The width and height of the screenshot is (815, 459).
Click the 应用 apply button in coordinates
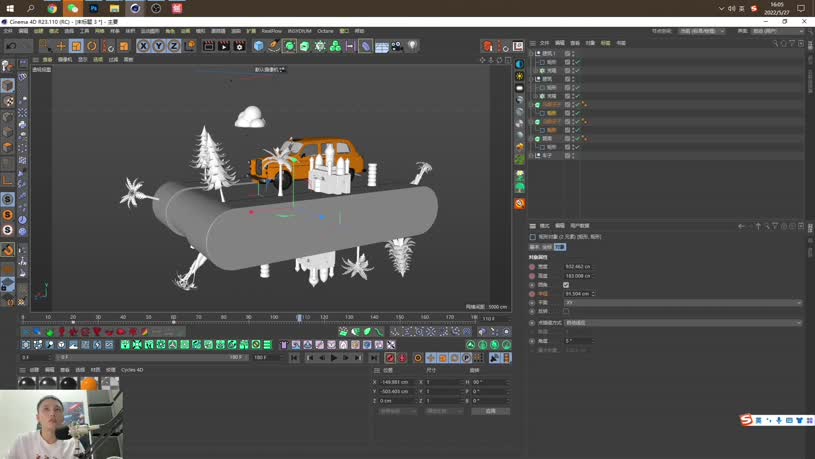pos(491,411)
